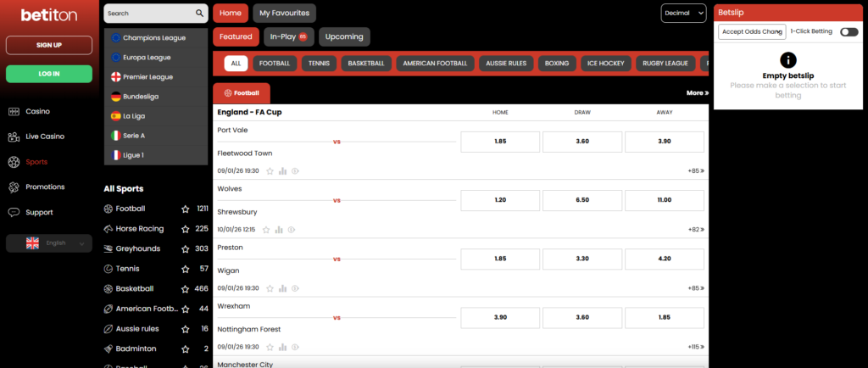Click into the Search input field

click(x=149, y=14)
